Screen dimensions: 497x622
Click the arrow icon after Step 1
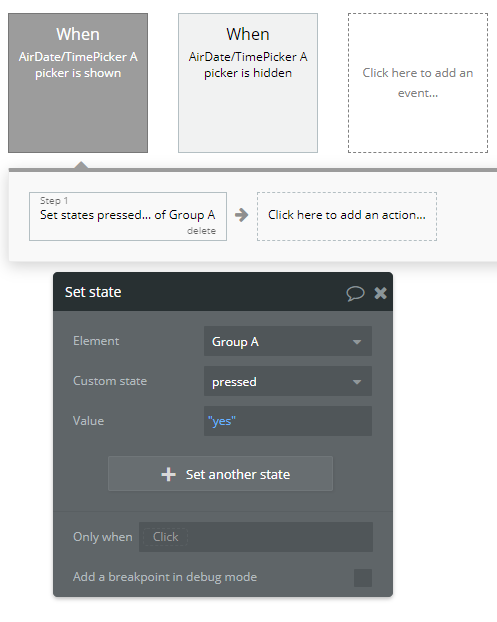click(241, 215)
